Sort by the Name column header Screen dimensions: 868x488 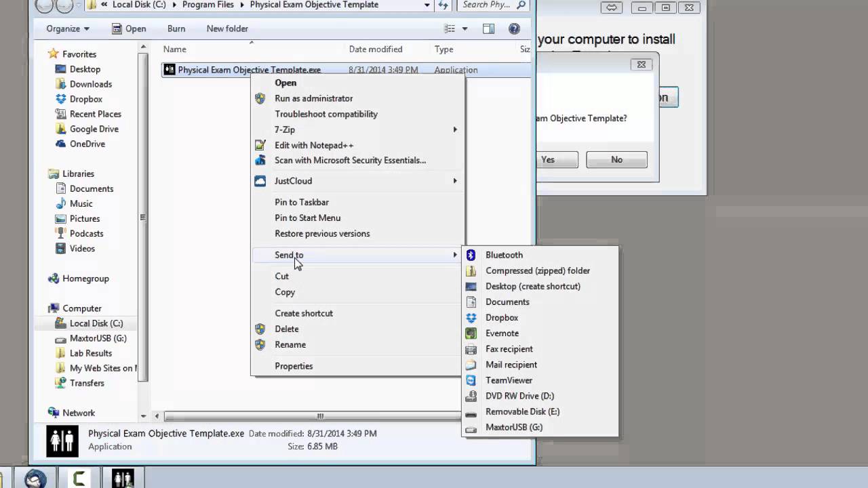175,49
